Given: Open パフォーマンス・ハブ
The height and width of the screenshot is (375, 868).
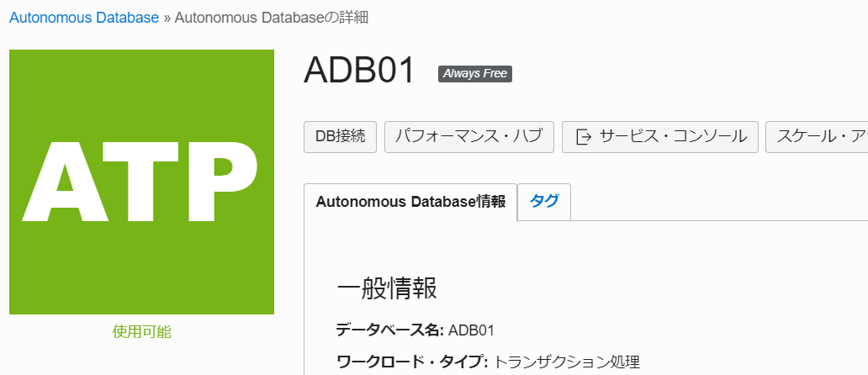Looking at the screenshot, I should point(468,136).
